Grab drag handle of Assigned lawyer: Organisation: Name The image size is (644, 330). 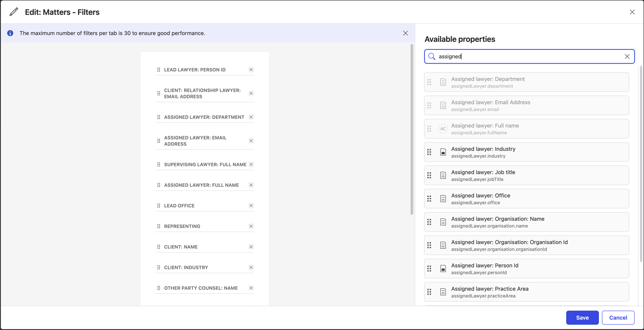pyautogui.click(x=429, y=222)
